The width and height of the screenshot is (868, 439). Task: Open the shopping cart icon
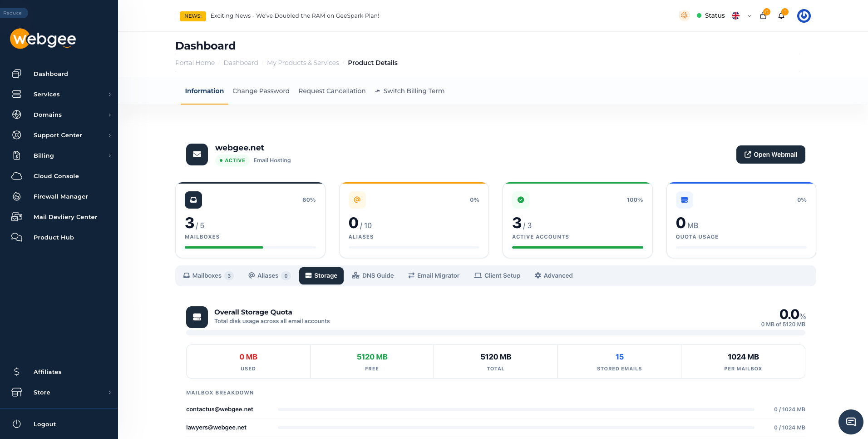(763, 15)
